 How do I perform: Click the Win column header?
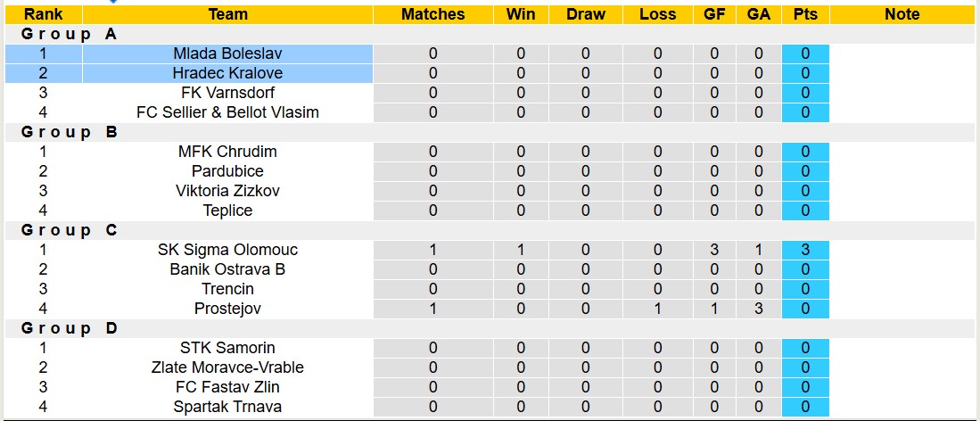pos(521,14)
